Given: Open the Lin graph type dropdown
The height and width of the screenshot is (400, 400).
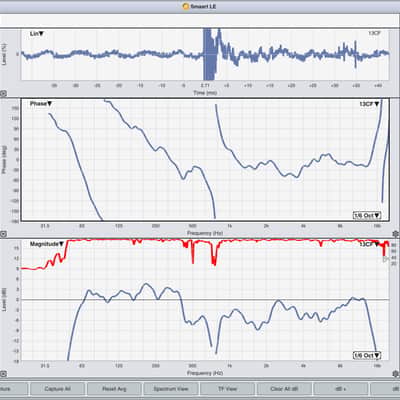Looking at the screenshot, I should click(x=37, y=34).
